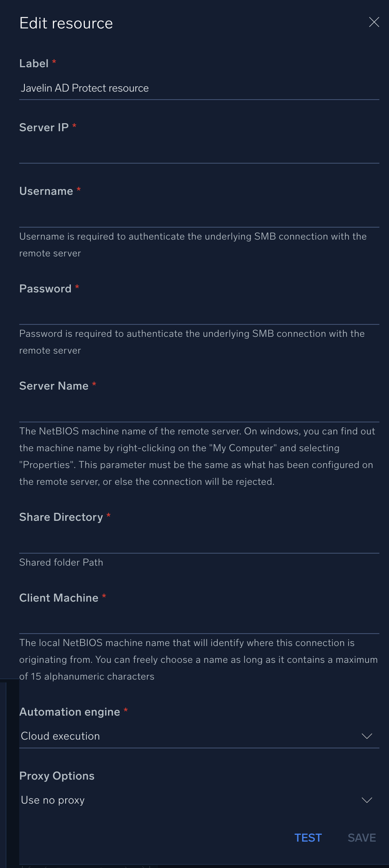Focus the Password input field

click(199, 313)
